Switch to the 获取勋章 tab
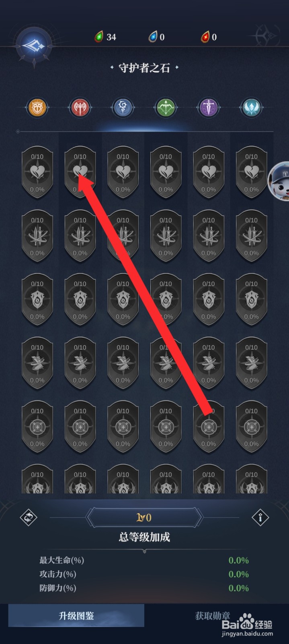289x644 pixels. coord(213,615)
